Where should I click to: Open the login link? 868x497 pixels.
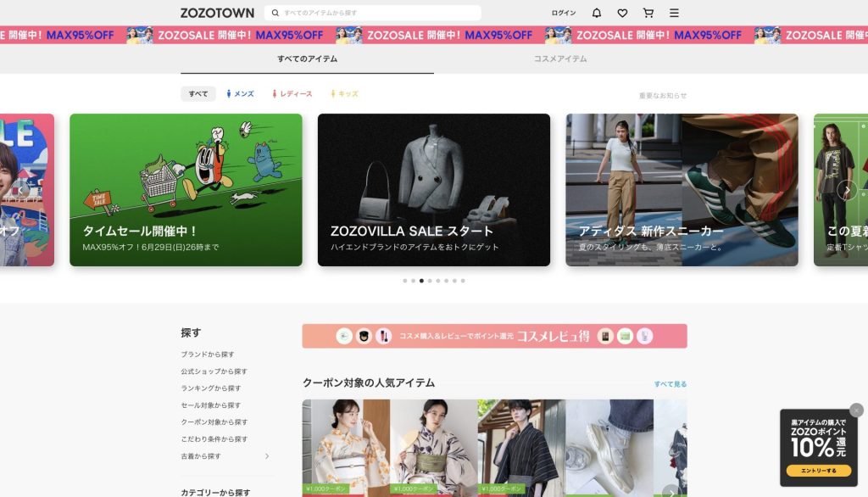[564, 13]
